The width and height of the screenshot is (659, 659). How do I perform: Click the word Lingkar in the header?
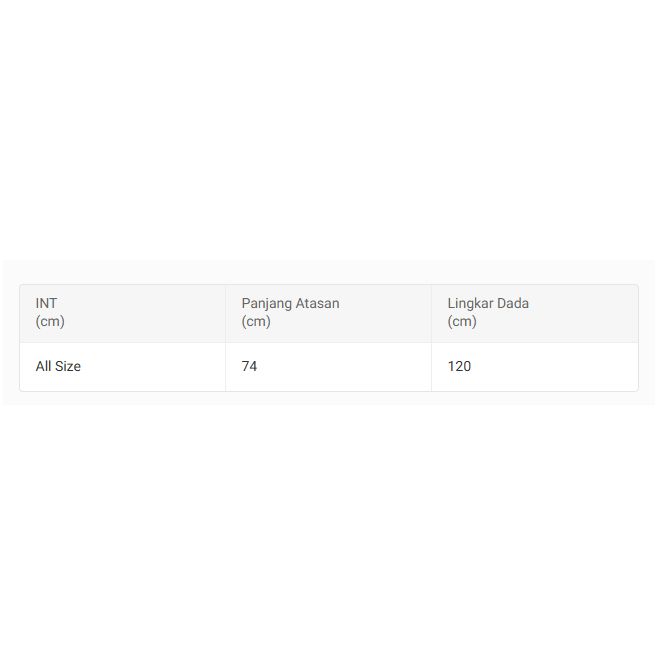coord(472,304)
